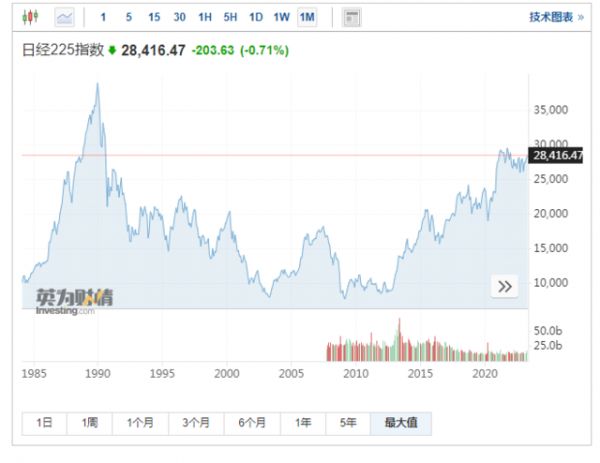
Task: Choose the 15-minute interval
Action: (x=153, y=17)
